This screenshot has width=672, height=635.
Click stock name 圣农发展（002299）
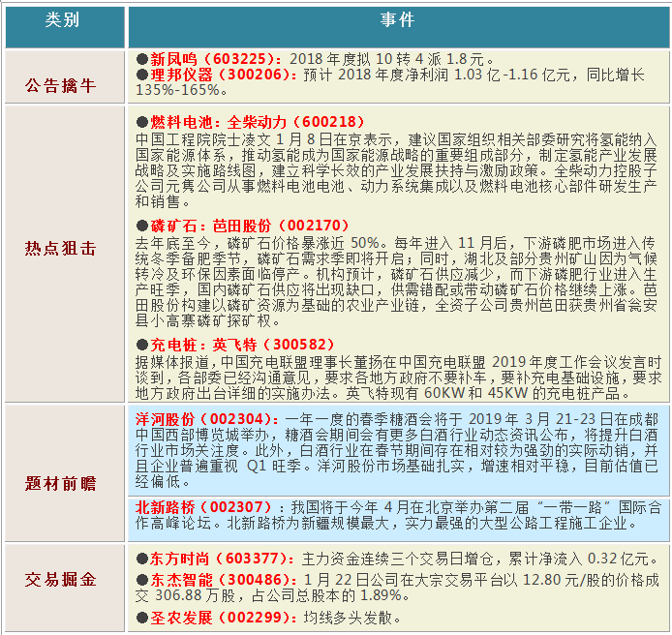(223, 618)
